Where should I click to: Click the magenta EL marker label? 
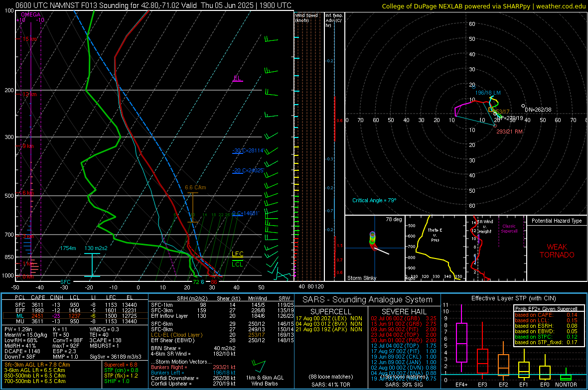click(237, 78)
